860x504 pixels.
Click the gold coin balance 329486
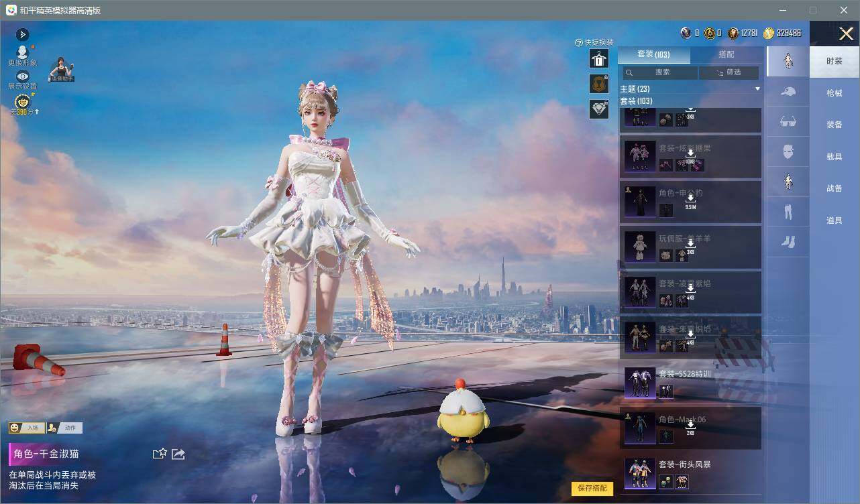pos(782,33)
